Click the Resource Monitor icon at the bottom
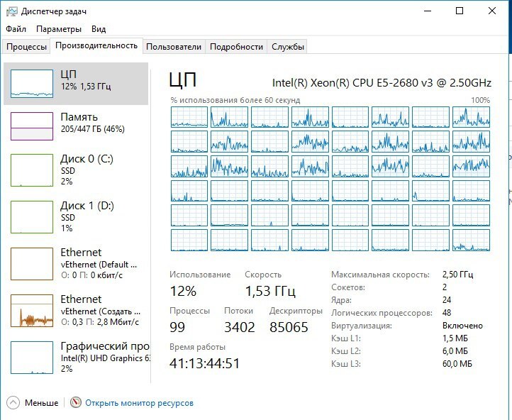 click(x=76, y=402)
